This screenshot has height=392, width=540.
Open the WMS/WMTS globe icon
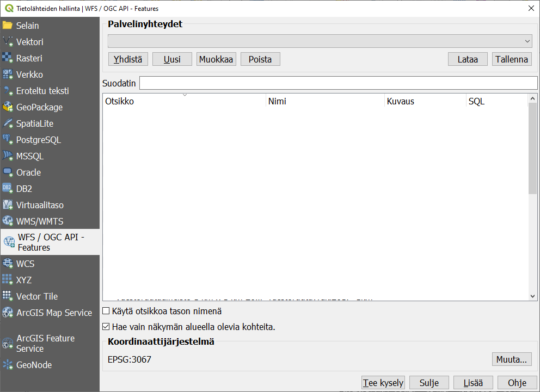8,221
